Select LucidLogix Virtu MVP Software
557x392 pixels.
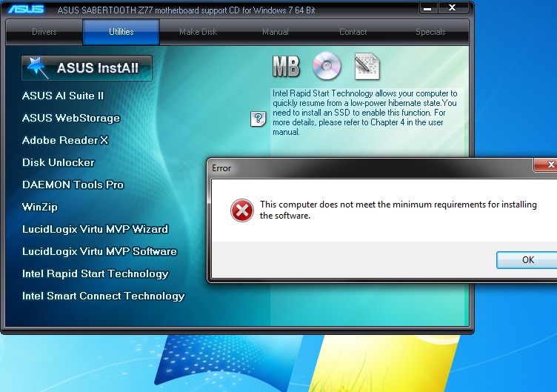99,252
